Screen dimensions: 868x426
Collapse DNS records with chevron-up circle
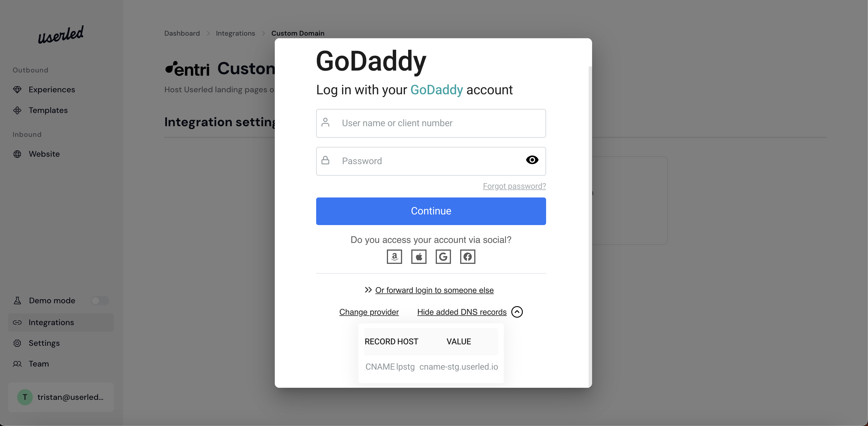click(x=517, y=312)
